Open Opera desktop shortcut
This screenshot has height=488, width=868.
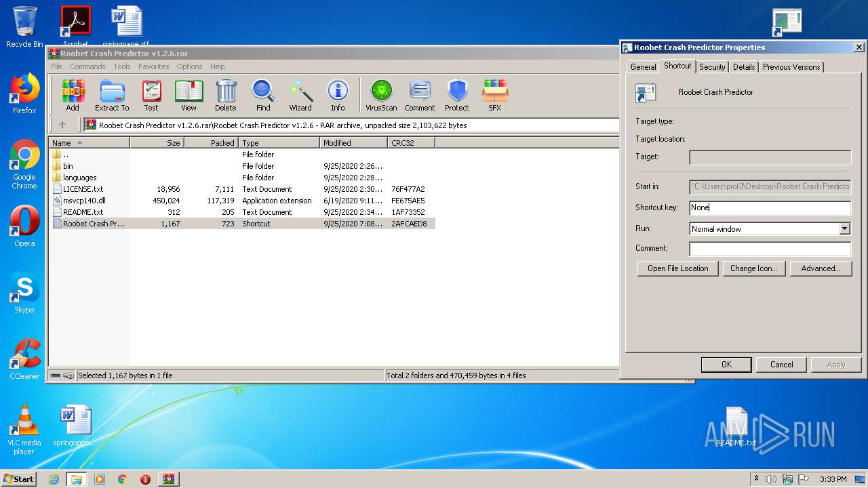click(24, 226)
